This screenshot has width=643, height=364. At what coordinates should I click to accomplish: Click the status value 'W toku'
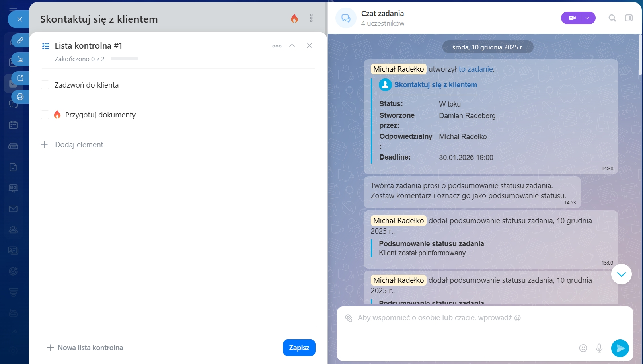(450, 104)
